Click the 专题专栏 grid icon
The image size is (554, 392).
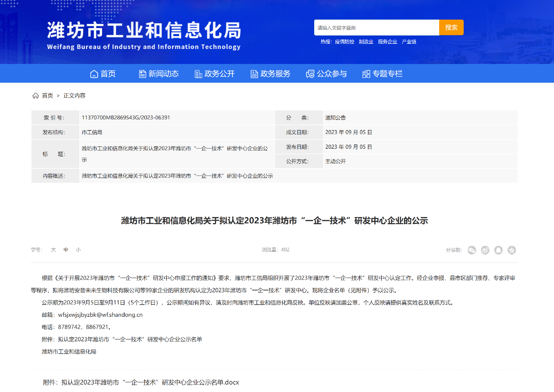pyautogui.click(x=366, y=74)
